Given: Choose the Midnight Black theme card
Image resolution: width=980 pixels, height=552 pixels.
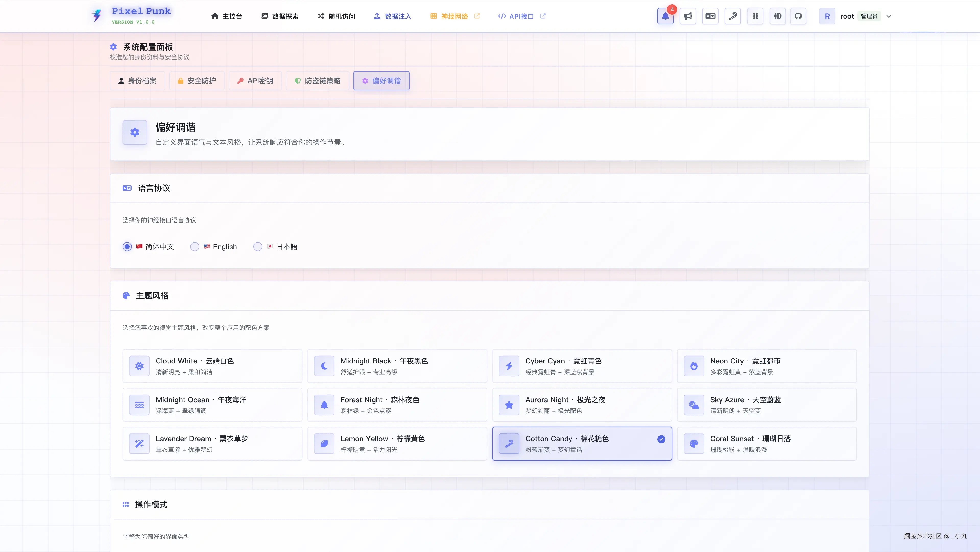Looking at the screenshot, I should tap(397, 366).
